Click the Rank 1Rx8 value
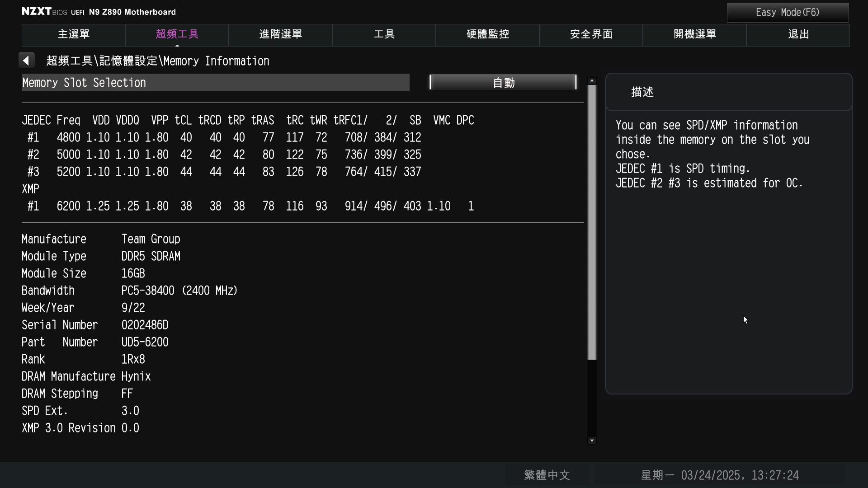 (x=133, y=359)
